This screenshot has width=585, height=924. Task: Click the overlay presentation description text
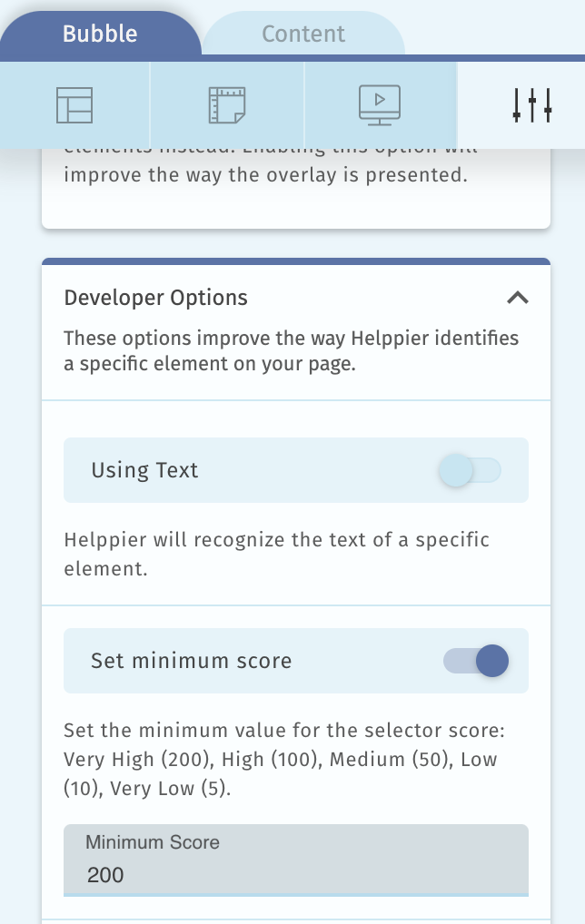click(x=265, y=174)
